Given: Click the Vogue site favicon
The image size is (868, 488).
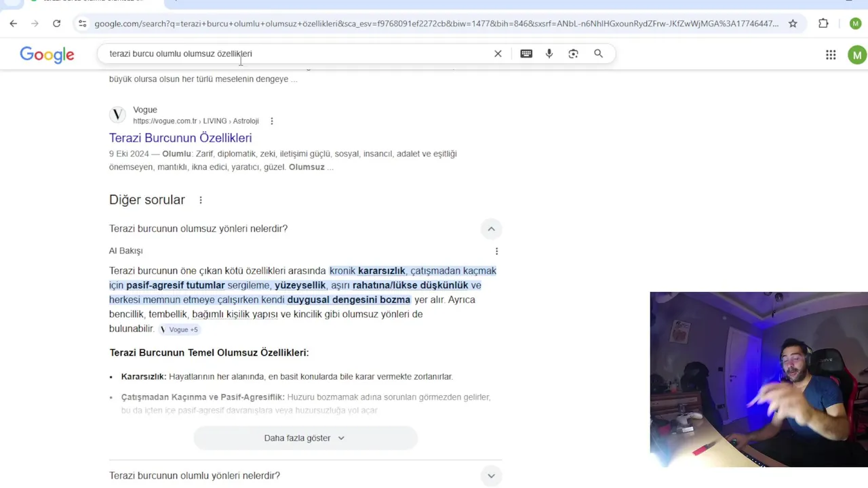Looking at the screenshot, I should (x=118, y=115).
